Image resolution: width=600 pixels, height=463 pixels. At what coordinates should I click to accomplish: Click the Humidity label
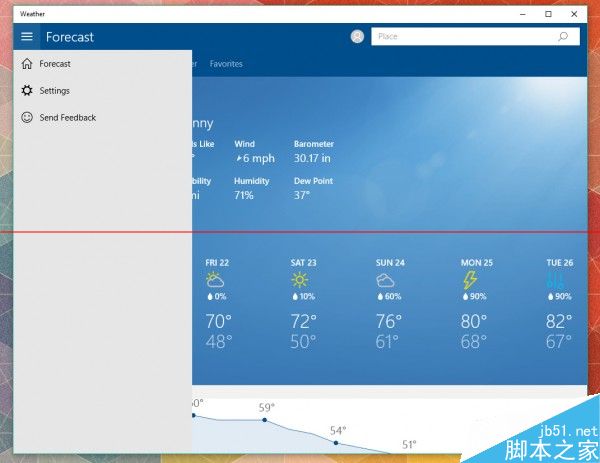click(x=252, y=181)
